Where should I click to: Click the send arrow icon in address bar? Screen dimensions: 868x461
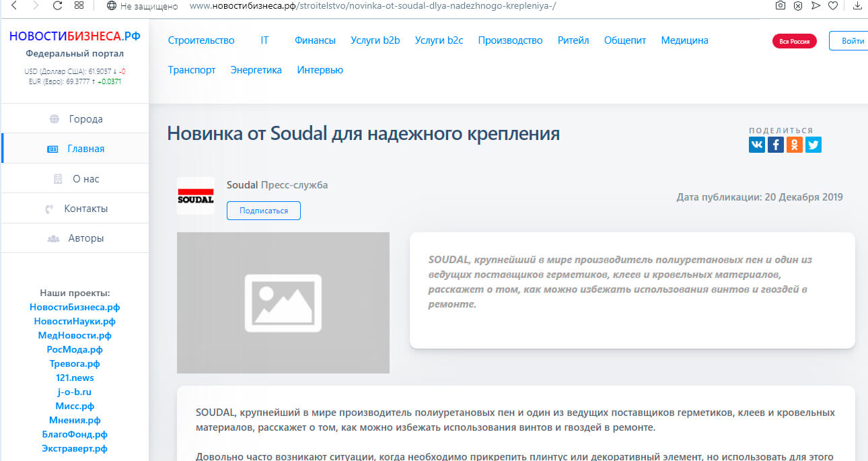pyautogui.click(x=816, y=5)
